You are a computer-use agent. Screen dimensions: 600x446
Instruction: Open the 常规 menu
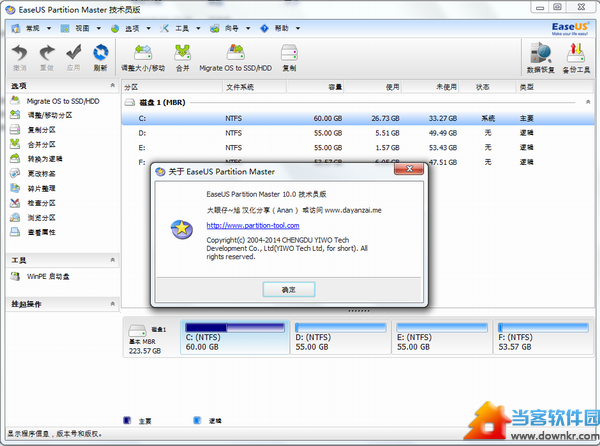pyautogui.click(x=32, y=28)
